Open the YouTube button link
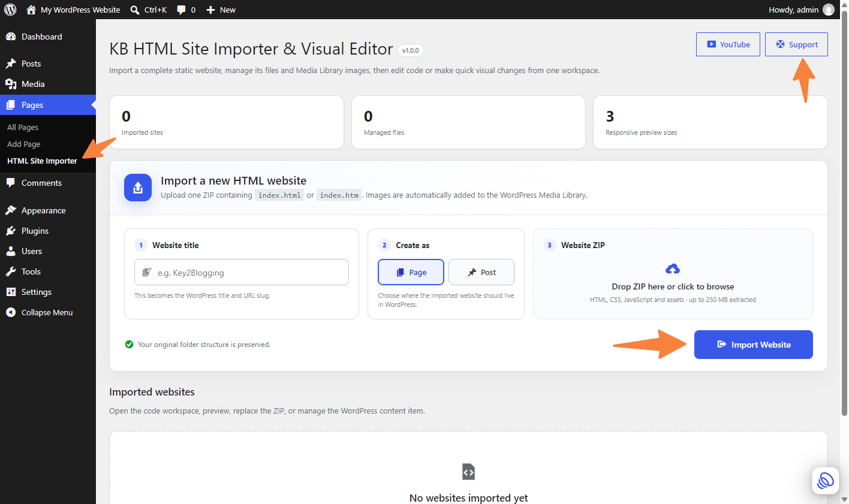The image size is (849, 504). pos(728,44)
